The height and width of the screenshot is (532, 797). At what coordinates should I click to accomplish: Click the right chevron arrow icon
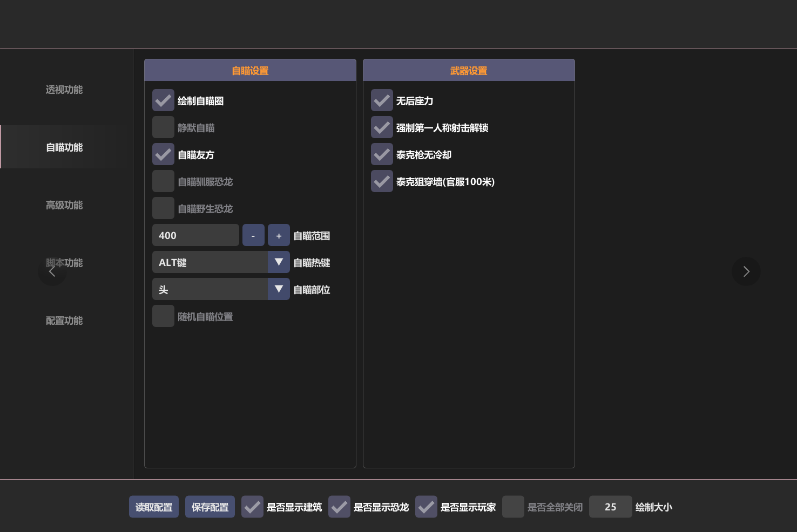click(x=746, y=271)
